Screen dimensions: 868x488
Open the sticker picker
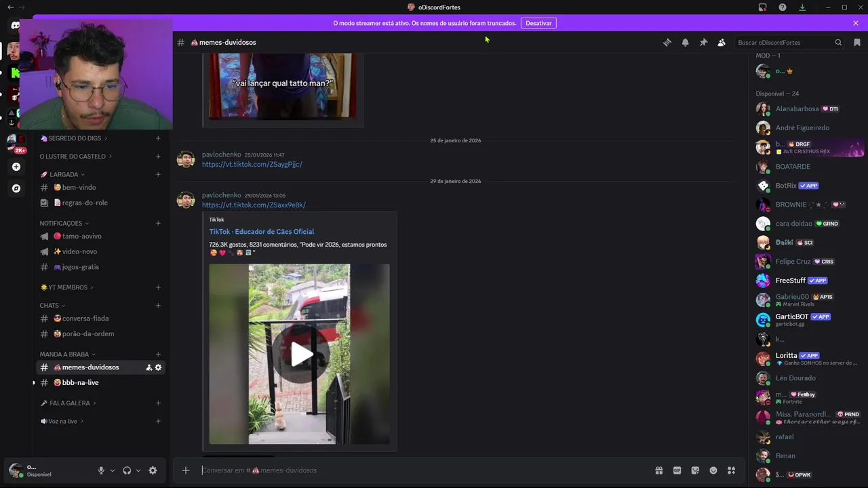(x=695, y=470)
